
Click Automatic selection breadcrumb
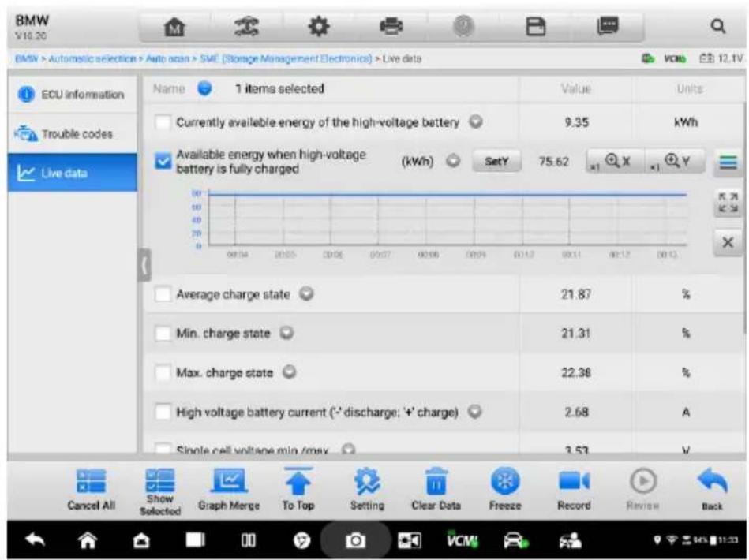click(92, 58)
